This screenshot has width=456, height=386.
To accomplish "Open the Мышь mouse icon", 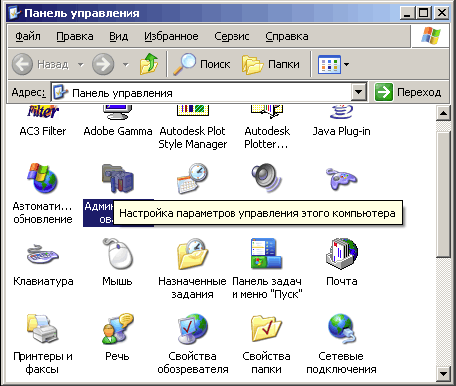I will pos(117,253).
